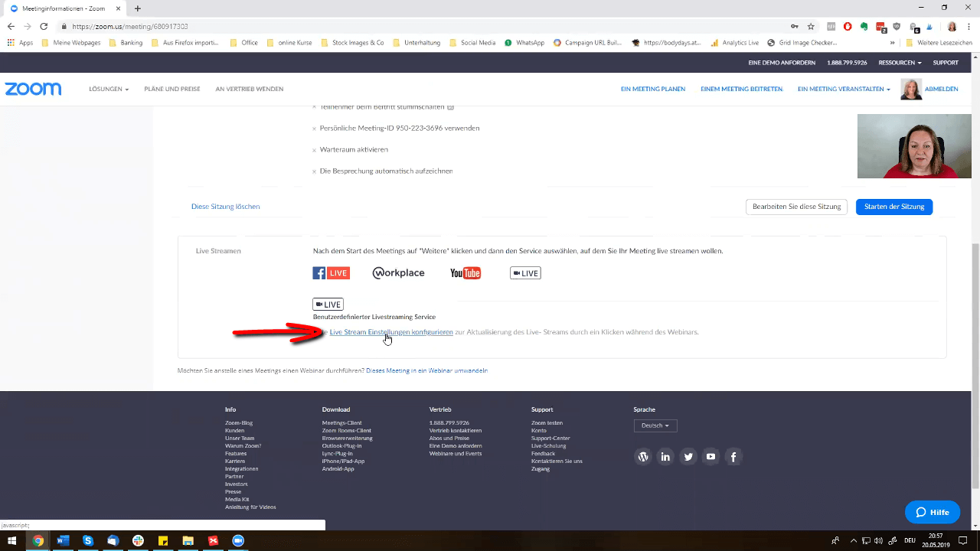Open a new browser tab
Image resolution: width=980 pixels, height=551 pixels.
coord(138,8)
